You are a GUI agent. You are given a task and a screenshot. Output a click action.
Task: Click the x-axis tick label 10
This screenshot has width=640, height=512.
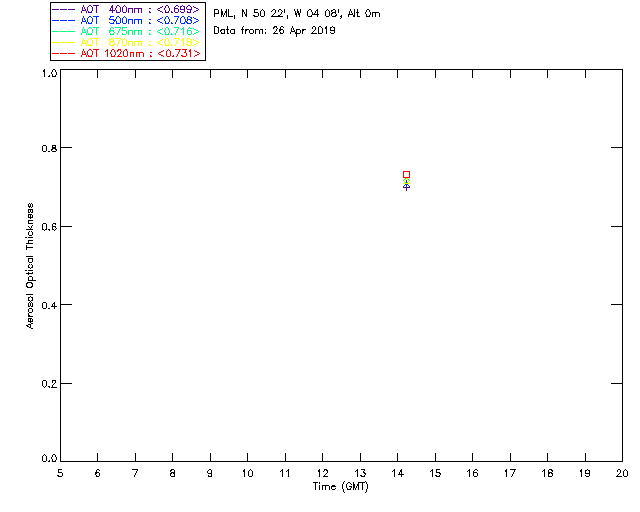(247, 473)
